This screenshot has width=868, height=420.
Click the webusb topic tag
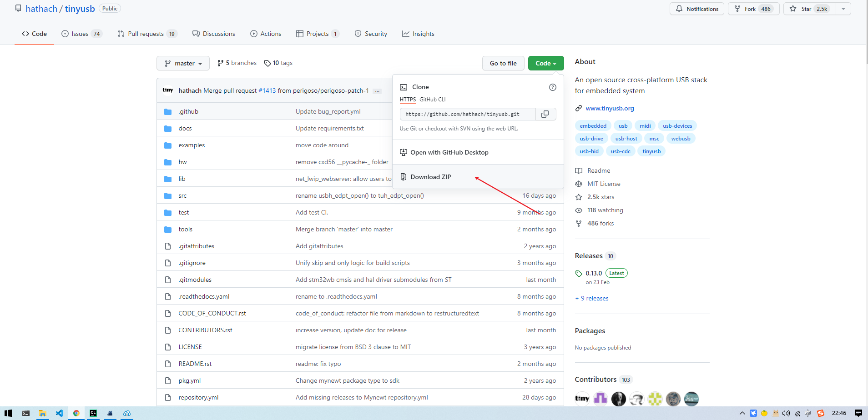tap(681, 139)
